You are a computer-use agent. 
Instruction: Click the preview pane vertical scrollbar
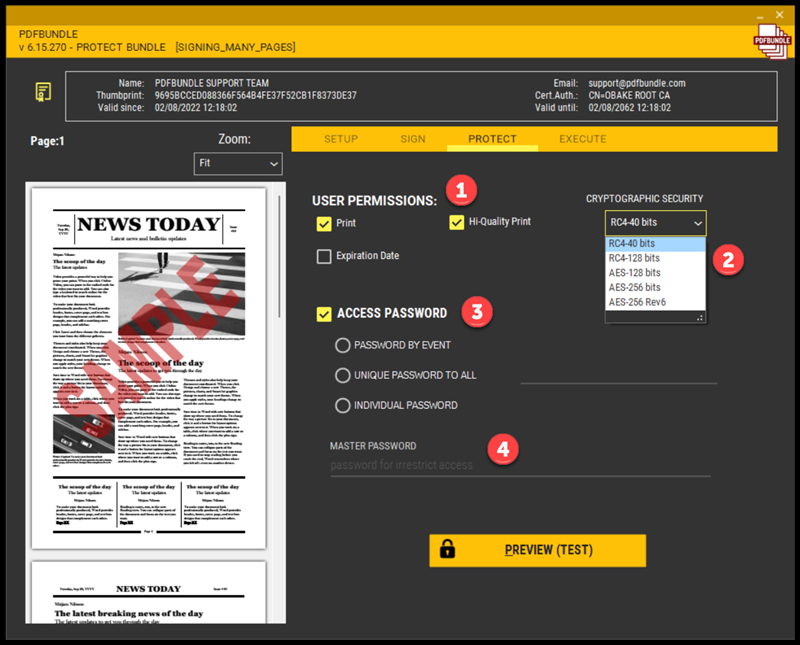click(x=280, y=256)
